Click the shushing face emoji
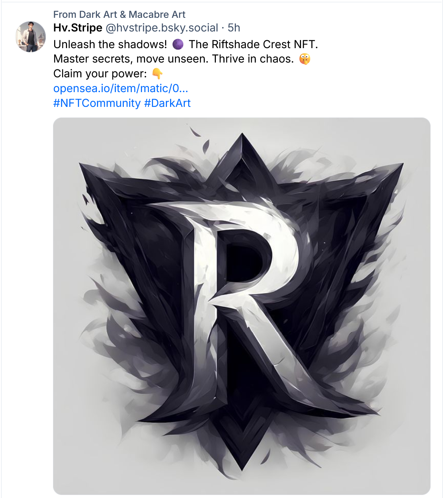This screenshot has width=448, height=498. (304, 59)
